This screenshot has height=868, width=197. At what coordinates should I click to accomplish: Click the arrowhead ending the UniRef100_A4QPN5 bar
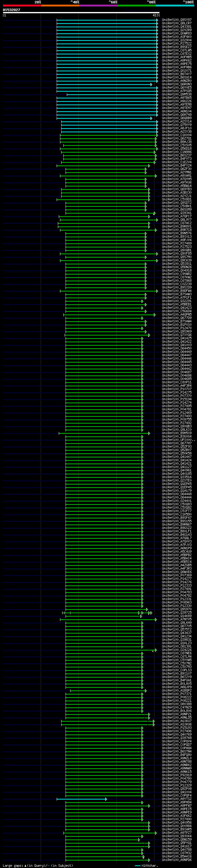coord(155,315)
